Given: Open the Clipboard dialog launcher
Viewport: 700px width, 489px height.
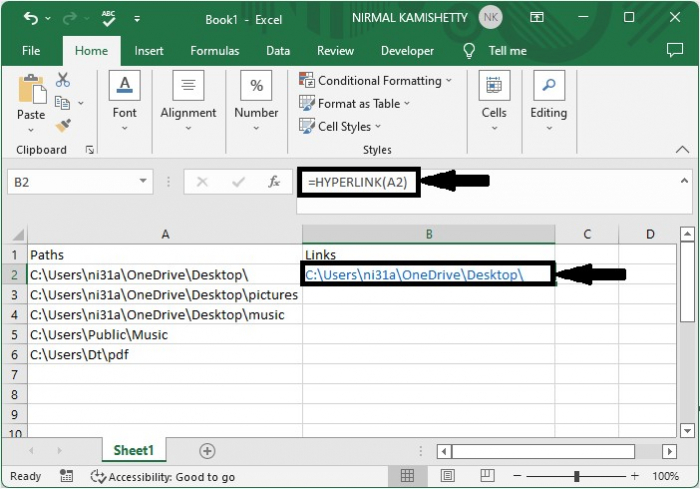Looking at the screenshot, I should (x=90, y=150).
